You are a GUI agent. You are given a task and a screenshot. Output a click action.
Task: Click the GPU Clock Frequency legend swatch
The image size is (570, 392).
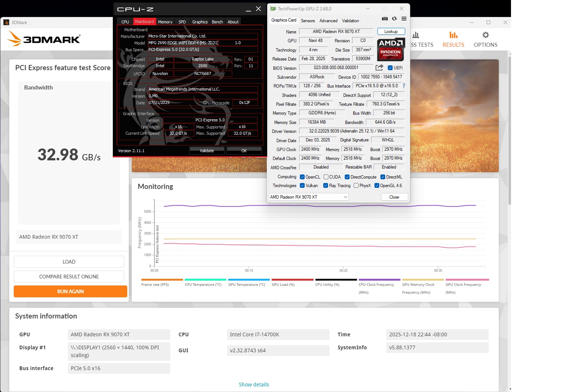click(x=467, y=280)
